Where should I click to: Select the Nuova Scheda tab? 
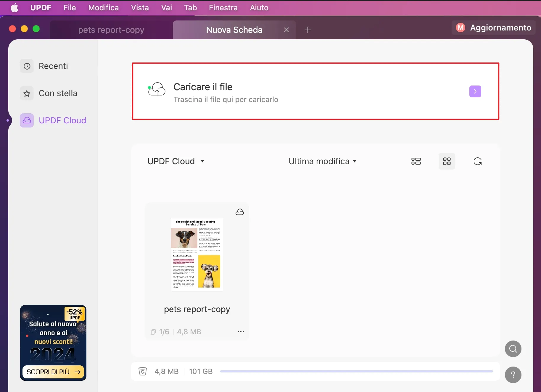coord(234,30)
